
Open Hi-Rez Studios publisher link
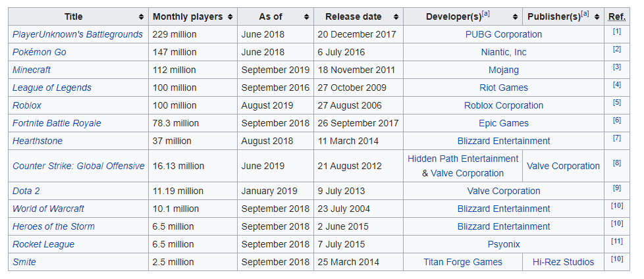563,262
